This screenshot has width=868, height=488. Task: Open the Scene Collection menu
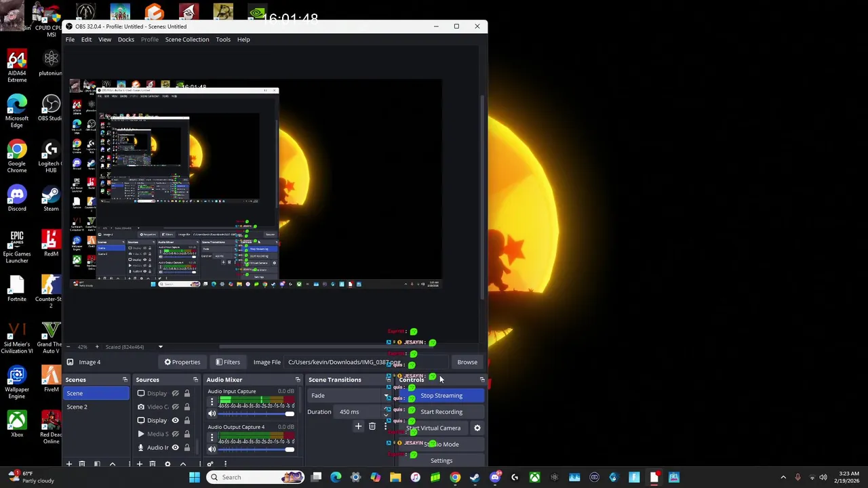(x=187, y=39)
